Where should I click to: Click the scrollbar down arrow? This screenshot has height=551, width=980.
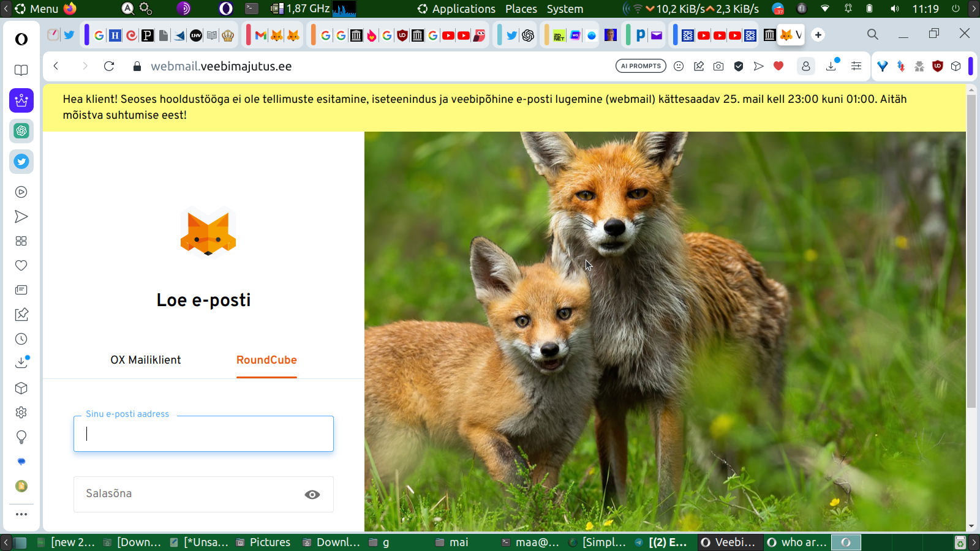[x=971, y=526]
